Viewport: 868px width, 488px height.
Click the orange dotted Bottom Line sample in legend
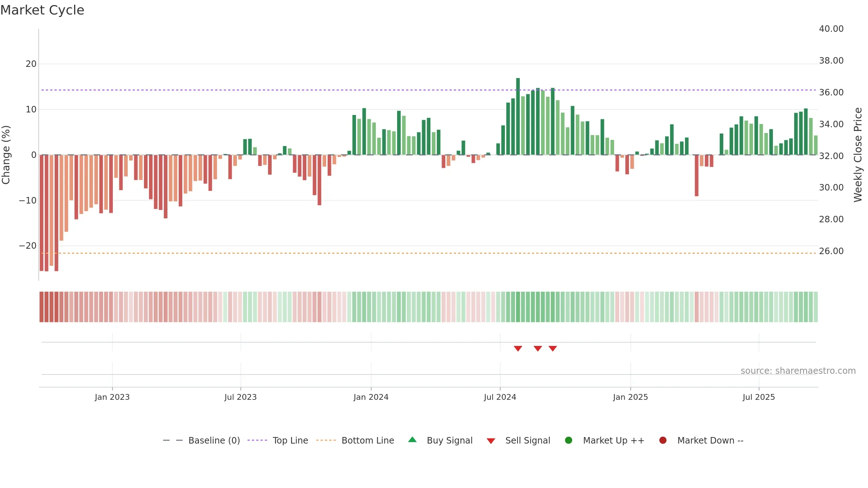(326, 440)
